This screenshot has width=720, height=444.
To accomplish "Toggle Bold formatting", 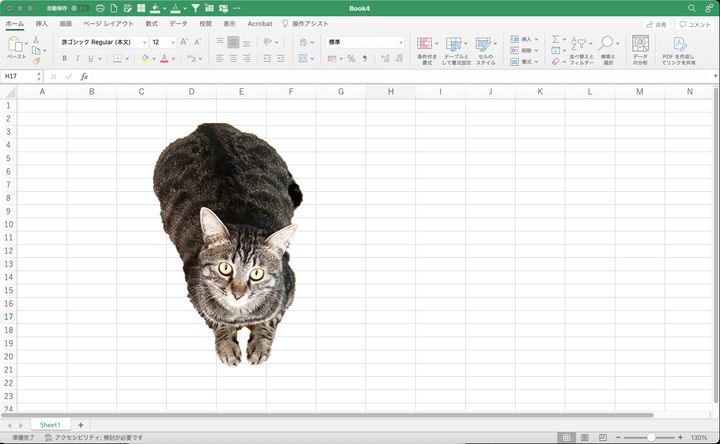I will (x=64, y=59).
